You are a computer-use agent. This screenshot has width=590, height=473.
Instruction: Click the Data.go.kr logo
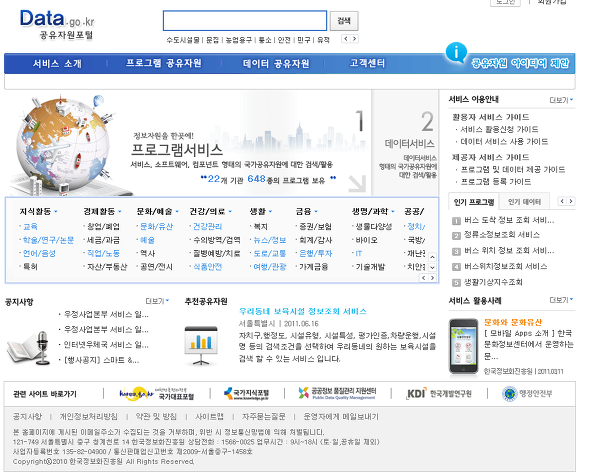click(57, 24)
